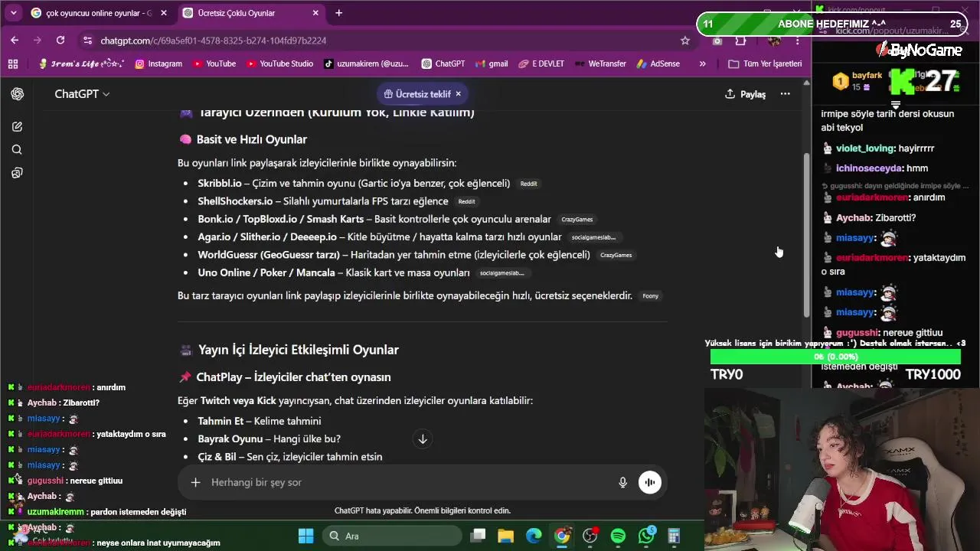Bookmark this page with the star icon
Viewport: 980px width, 551px height.
(x=685, y=41)
